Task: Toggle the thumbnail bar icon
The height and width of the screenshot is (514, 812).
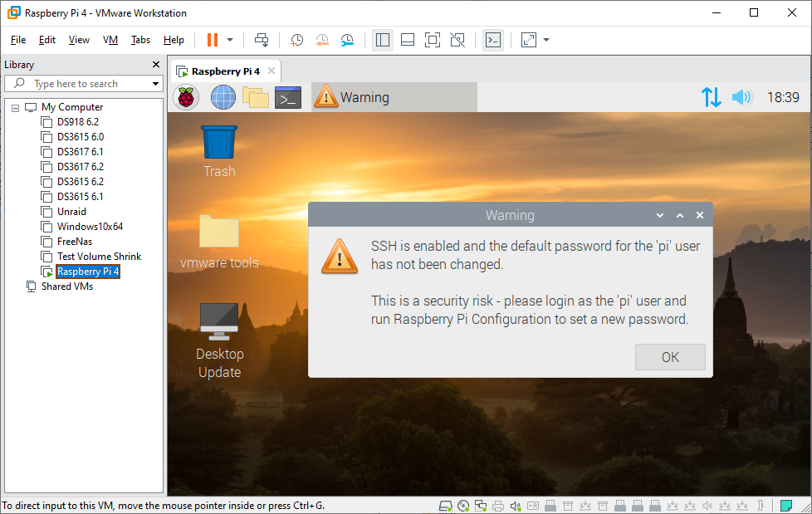Action: pos(408,40)
